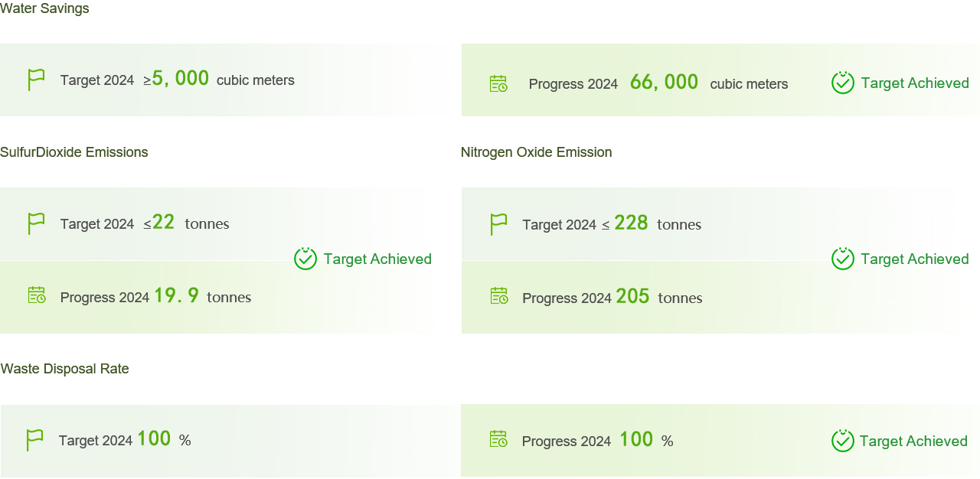Viewport: 980px width, 479px height.
Task: Click the Waste Disposal Target Achieved checkmark icon
Action: point(843,441)
